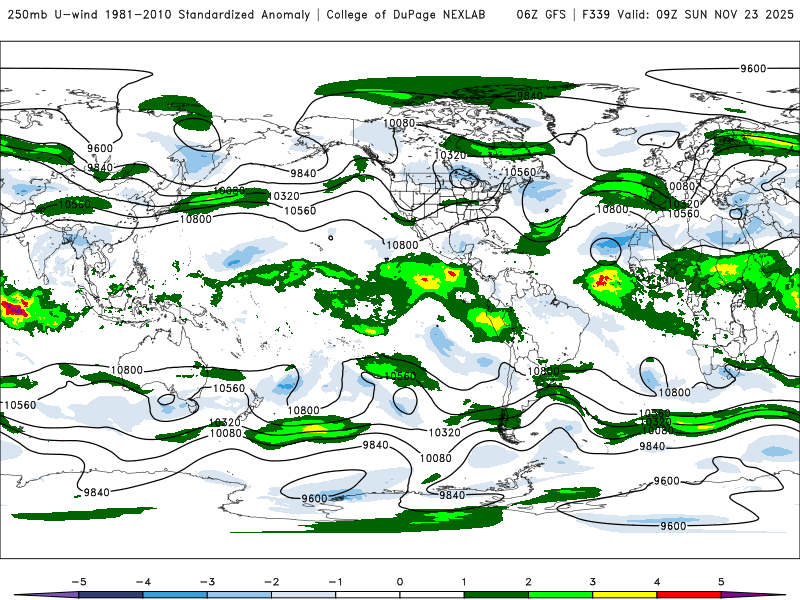
Task: Click the "3" colorbar tick label
Action: tap(593, 582)
